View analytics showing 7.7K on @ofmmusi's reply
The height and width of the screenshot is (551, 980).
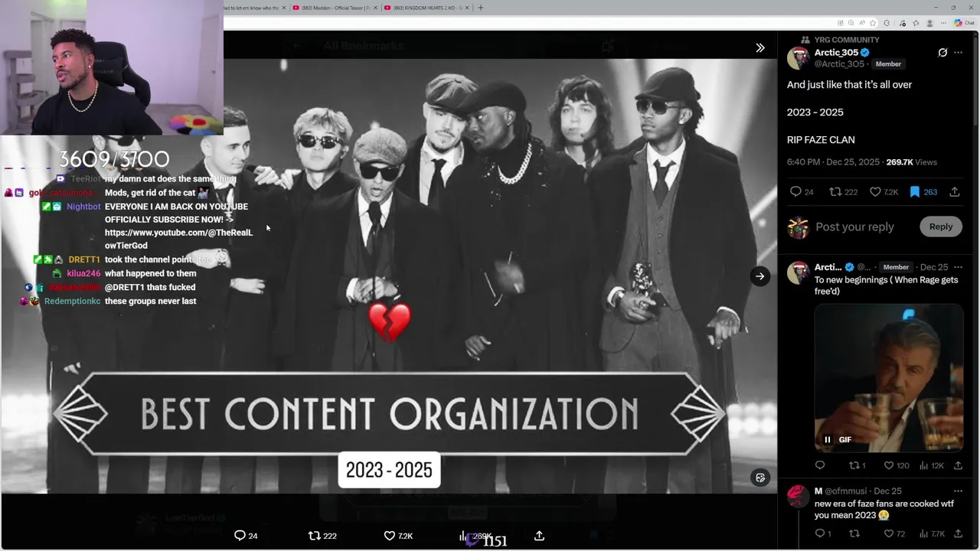[x=932, y=533]
